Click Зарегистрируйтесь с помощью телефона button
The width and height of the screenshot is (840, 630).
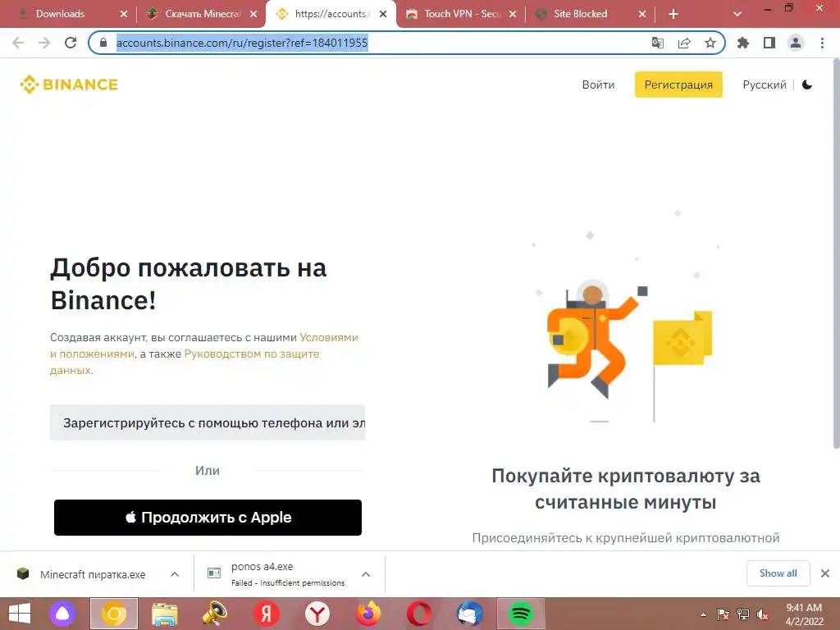tap(208, 422)
